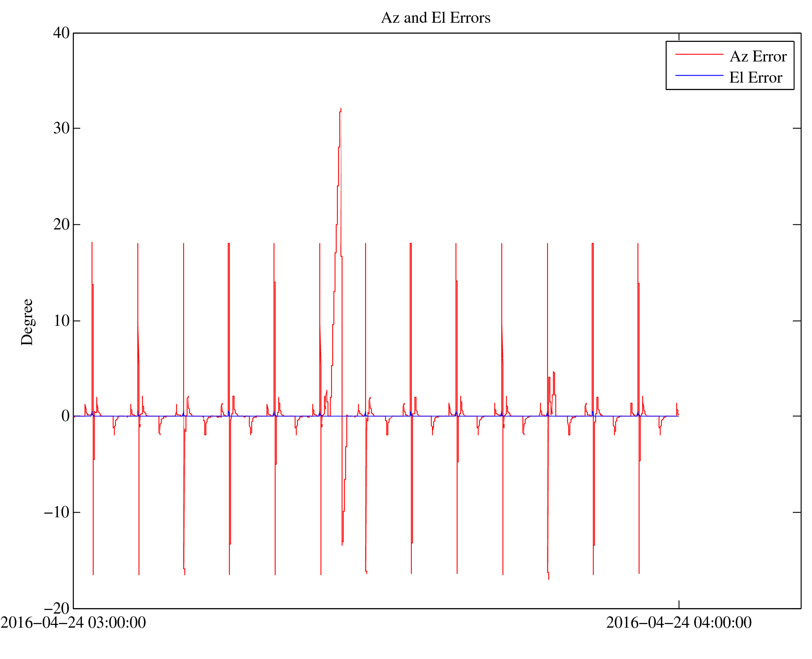This screenshot has height=659, width=812.
Task: Click the 20 y-axis tick label
Action: (61, 224)
